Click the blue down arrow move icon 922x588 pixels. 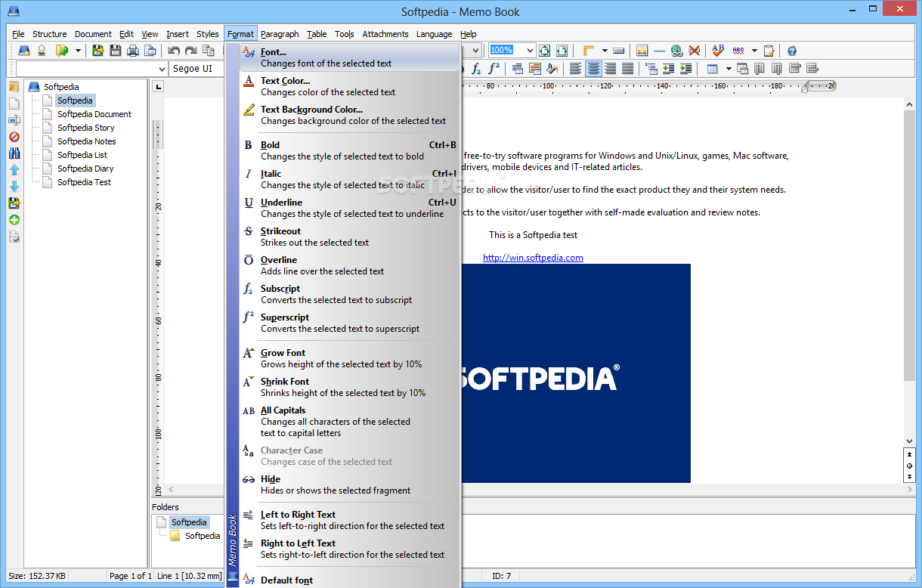point(14,187)
